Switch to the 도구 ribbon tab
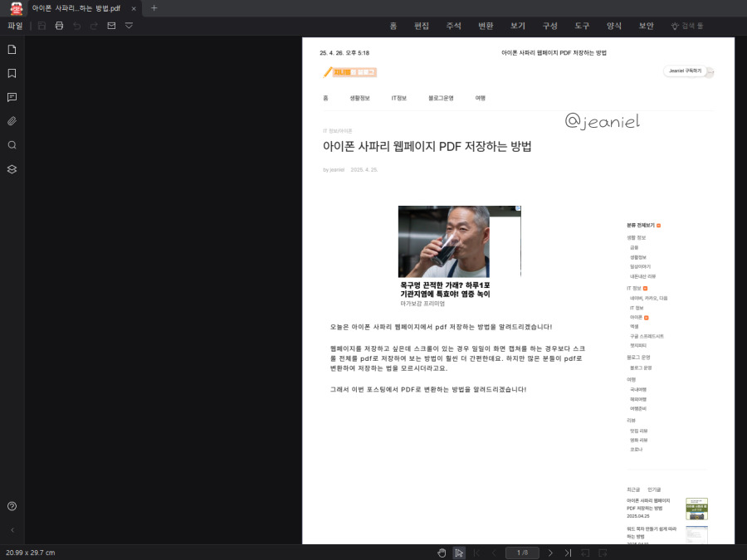 (582, 26)
